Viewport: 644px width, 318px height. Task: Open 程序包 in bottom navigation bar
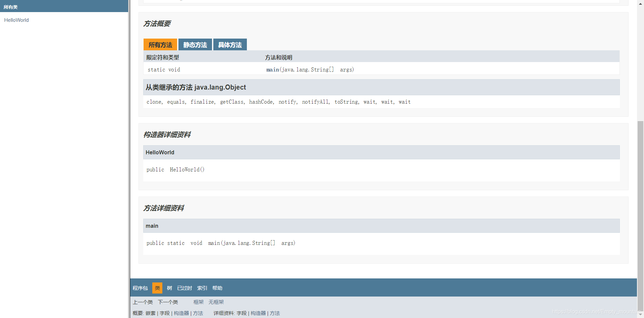[x=140, y=288]
